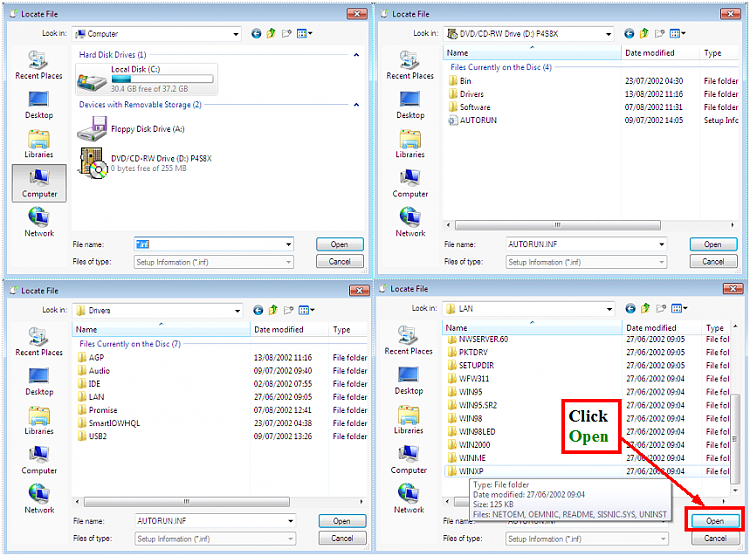The image size is (750, 556).
Task: Click Back icon in LAN dialog
Action: coord(630,309)
